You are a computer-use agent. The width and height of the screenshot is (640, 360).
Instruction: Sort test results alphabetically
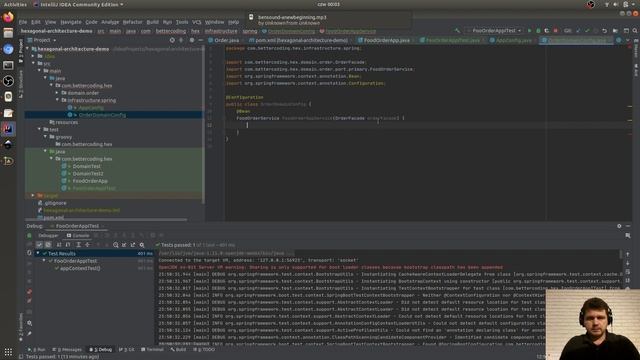(59, 245)
